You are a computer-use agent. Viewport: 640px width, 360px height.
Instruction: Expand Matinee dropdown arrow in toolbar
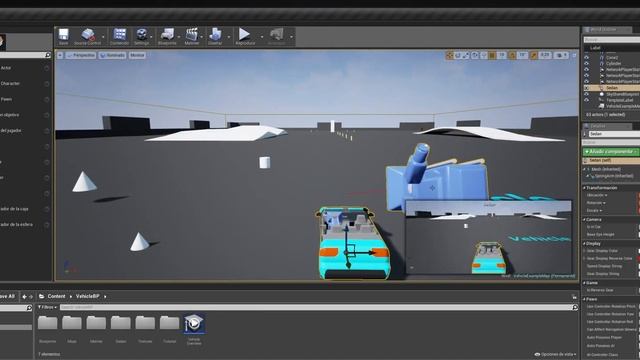(202, 37)
